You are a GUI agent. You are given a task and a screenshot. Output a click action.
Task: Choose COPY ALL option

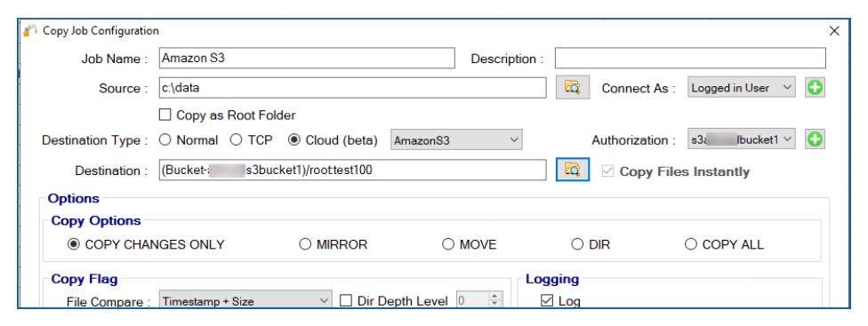point(690,244)
